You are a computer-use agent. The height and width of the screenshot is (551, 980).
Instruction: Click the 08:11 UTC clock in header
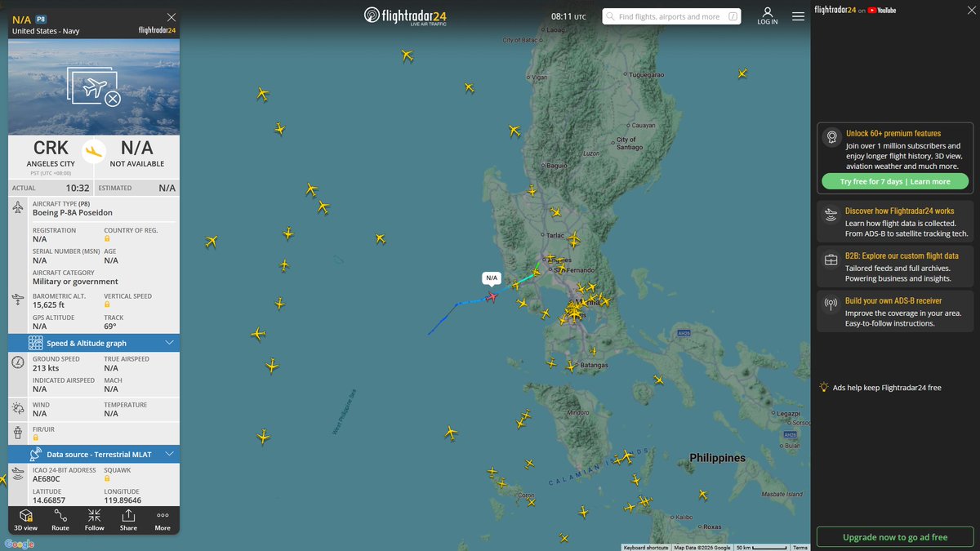pyautogui.click(x=568, y=16)
